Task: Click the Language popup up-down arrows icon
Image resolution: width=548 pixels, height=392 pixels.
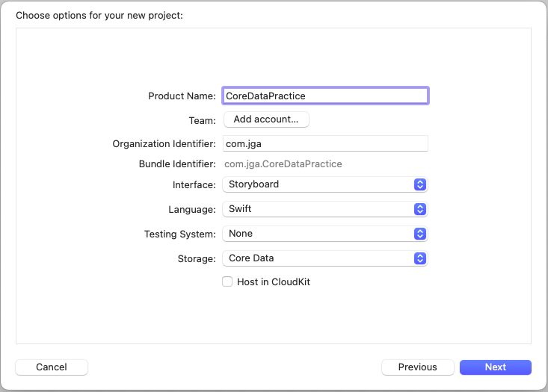Action: 420,209
